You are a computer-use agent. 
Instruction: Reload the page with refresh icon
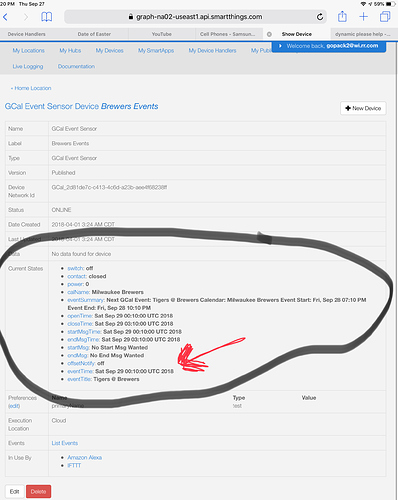click(x=320, y=17)
